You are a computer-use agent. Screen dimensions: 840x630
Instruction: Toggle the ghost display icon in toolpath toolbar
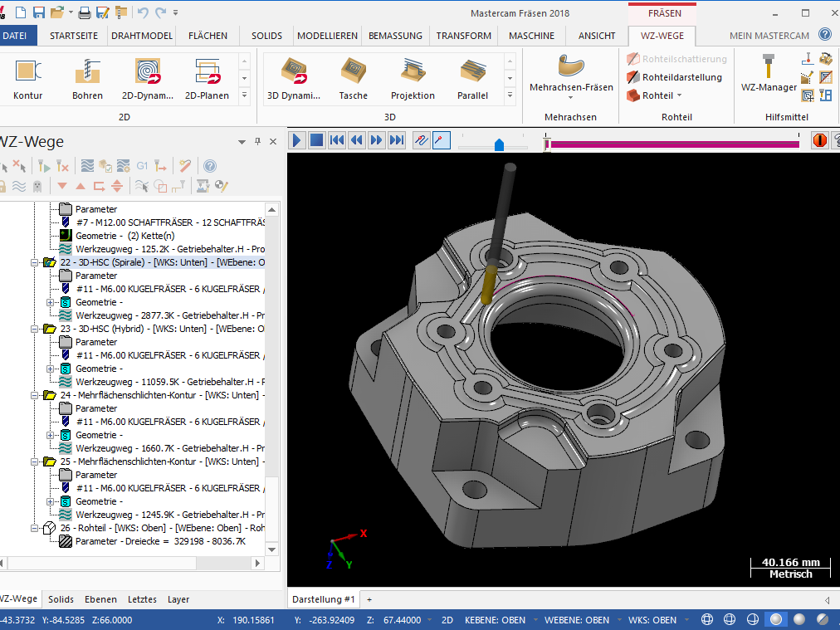[x=37, y=186]
